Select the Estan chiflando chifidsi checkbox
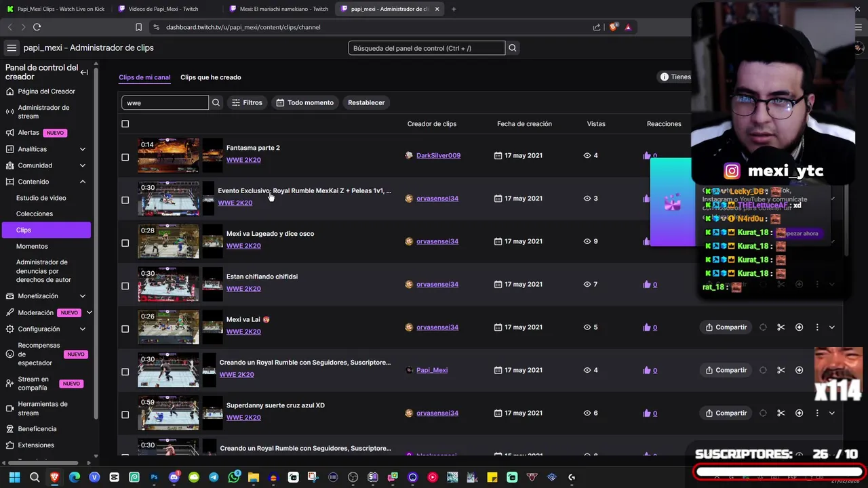 (x=125, y=286)
